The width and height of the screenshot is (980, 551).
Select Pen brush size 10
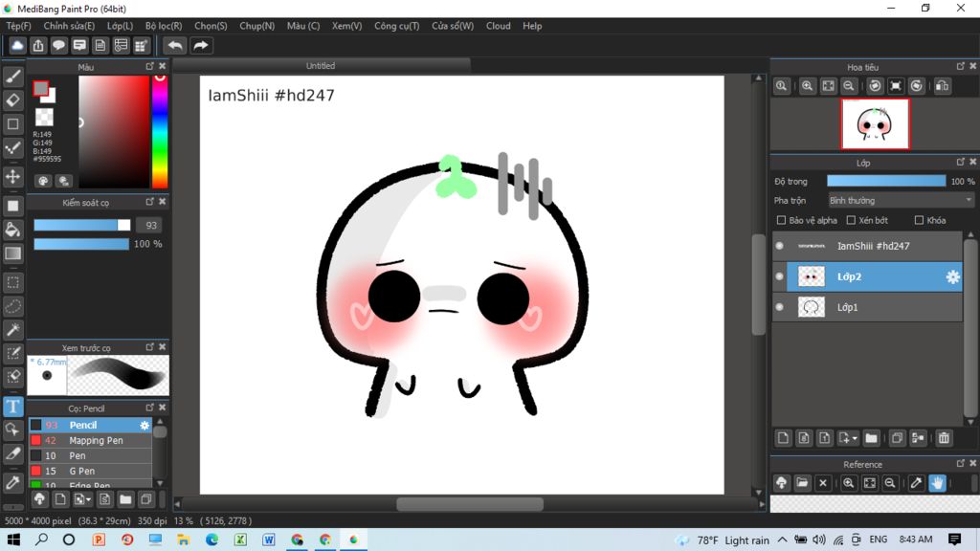(90, 456)
